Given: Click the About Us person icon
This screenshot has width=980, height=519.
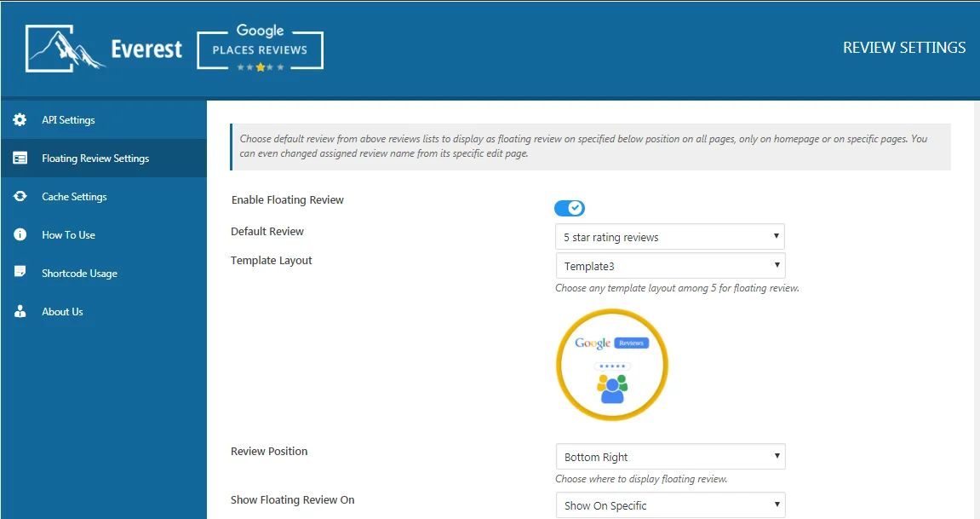Looking at the screenshot, I should pyautogui.click(x=19, y=311).
